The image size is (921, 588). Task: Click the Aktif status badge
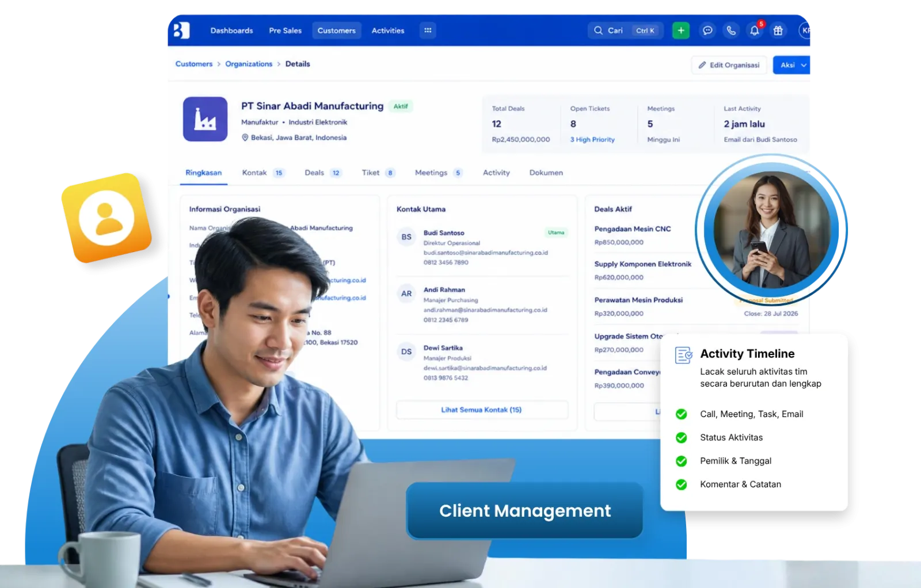[401, 106]
